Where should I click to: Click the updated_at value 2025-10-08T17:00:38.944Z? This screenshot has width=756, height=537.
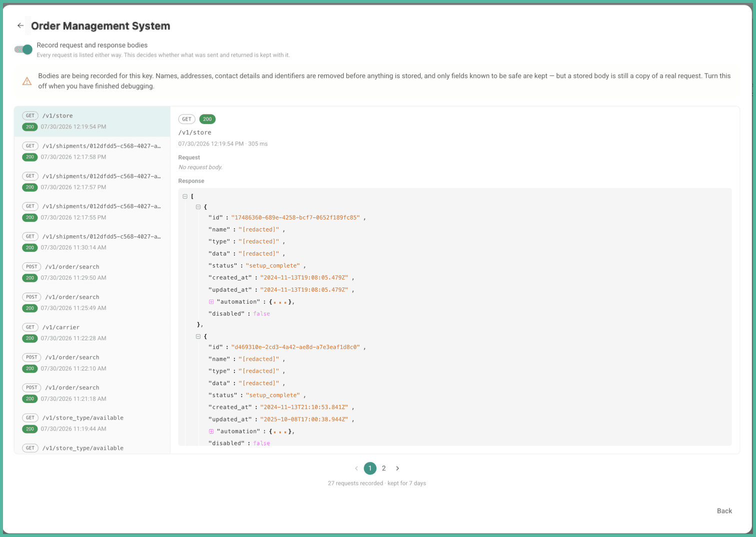(304, 419)
